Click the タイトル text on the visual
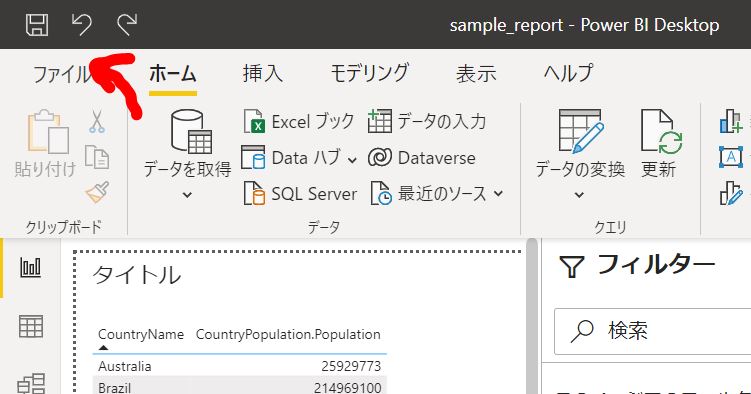This screenshot has width=751, height=394. click(137, 275)
